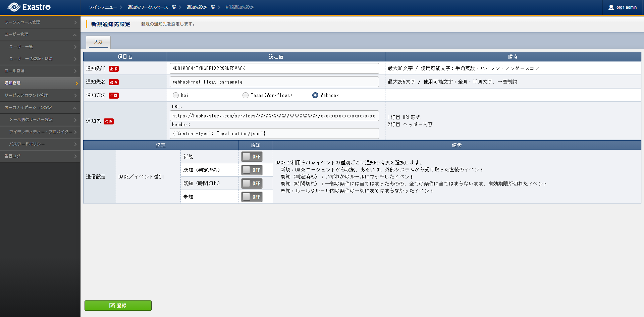Expand the ワークスペース管理 menu item

[x=40, y=22]
